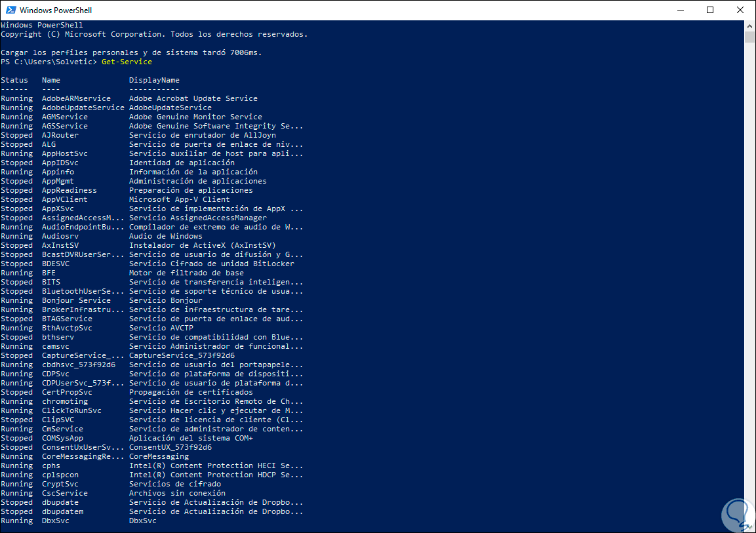This screenshot has width=756, height=533.
Task: Select the AppXSvc service name
Action: tap(58, 208)
